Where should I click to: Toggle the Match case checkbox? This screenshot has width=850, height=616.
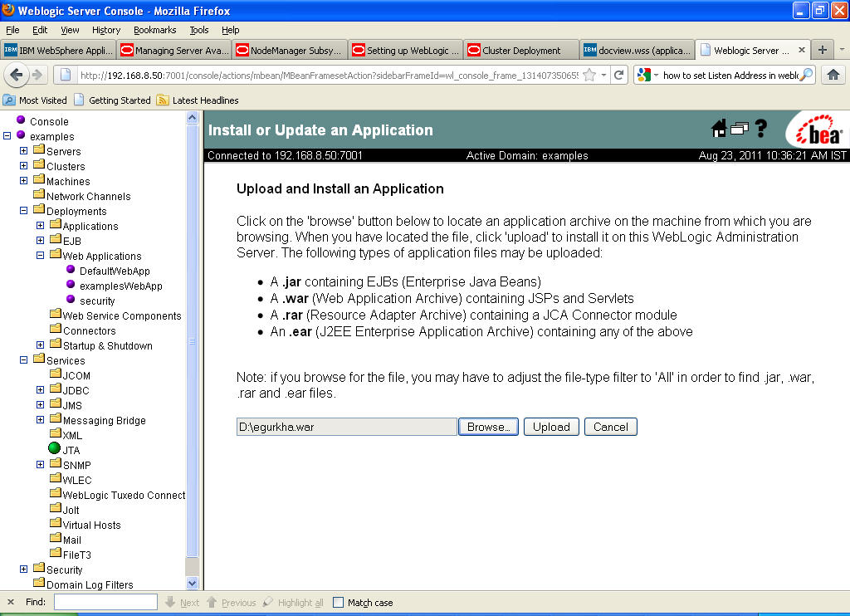click(x=339, y=603)
